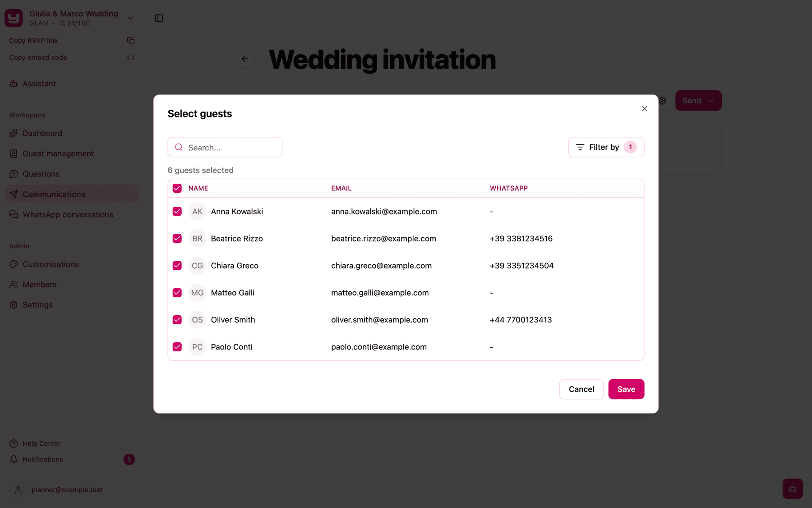Click the Copy embed code brackets icon
This screenshot has height=508, width=812.
coord(131,58)
